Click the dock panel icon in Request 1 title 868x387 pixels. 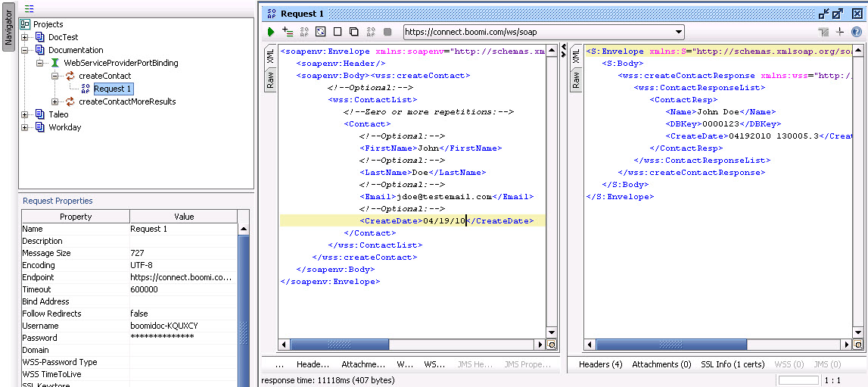[825, 14]
